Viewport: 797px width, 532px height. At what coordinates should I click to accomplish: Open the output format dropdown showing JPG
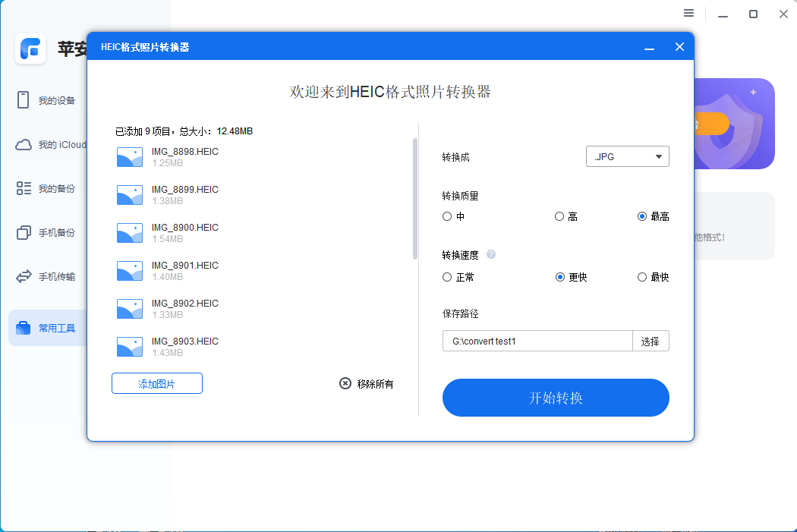627,156
